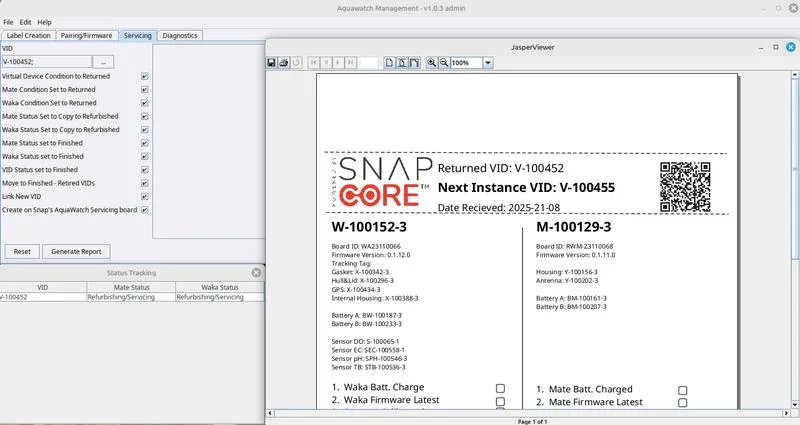This screenshot has height=425, width=800.
Task: Select the Waka Status Refurbishing/Servicing cell
Action: pos(220,297)
